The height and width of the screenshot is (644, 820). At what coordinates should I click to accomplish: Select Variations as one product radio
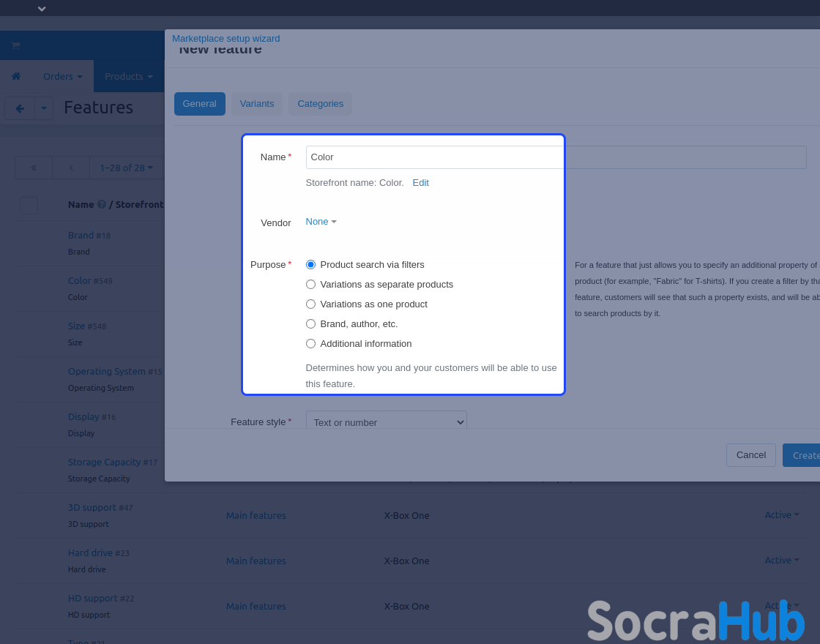point(310,304)
